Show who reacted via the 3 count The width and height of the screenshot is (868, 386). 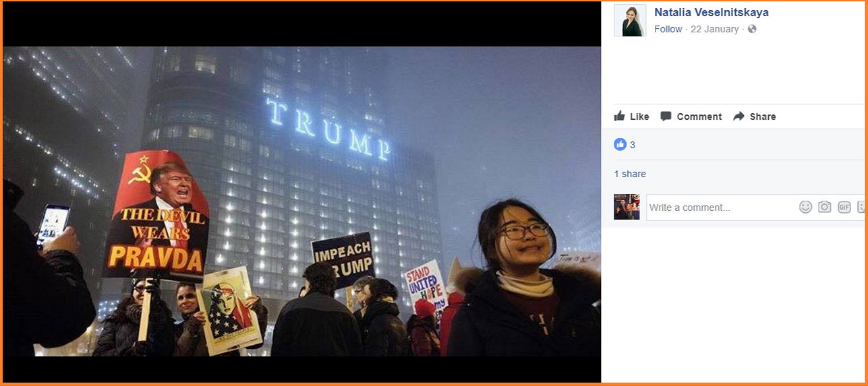(633, 145)
